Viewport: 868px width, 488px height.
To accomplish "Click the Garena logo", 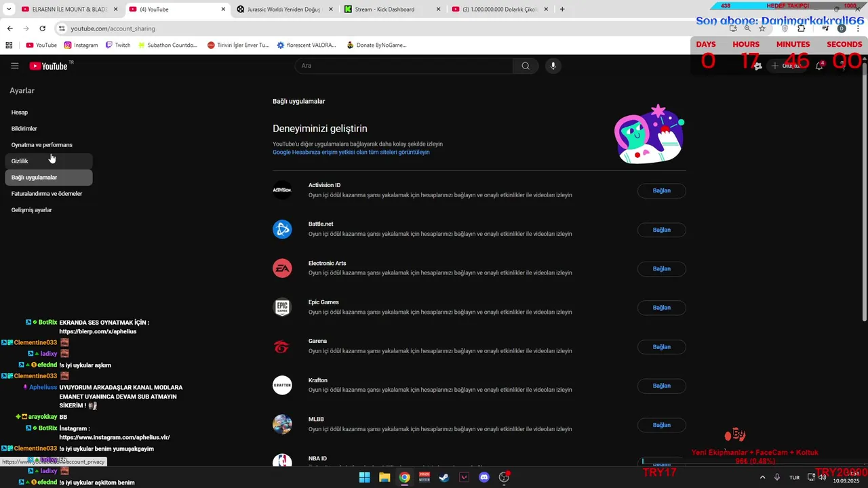I will click(x=282, y=346).
